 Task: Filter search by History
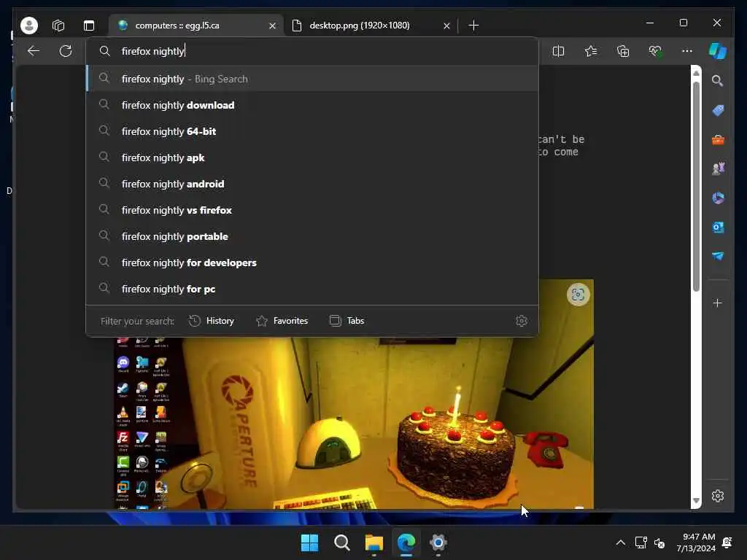pos(212,321)
